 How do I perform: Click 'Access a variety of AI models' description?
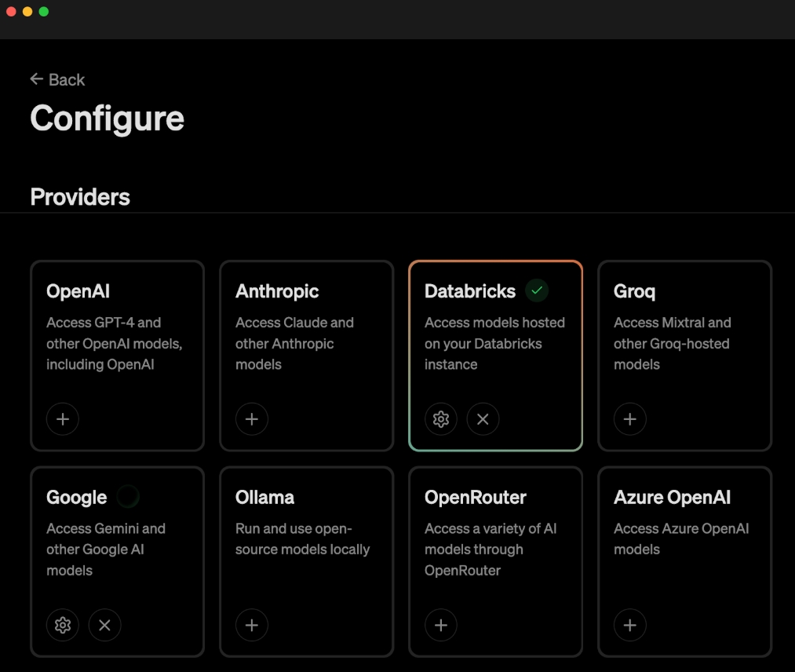pyautogui.click(x=490, y=550)
